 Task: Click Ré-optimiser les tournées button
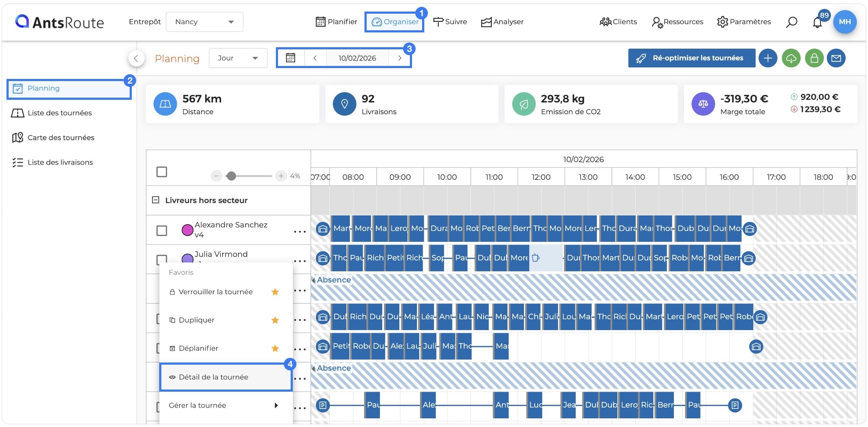[692, 58]
